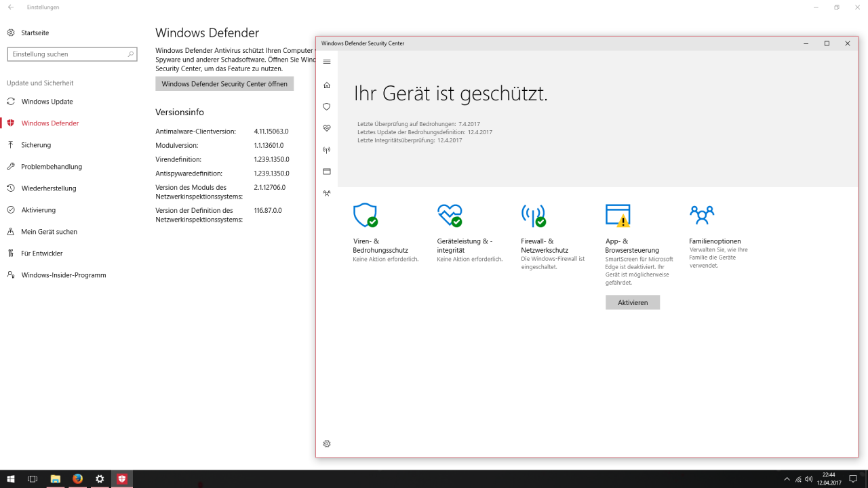Open the hamburger menu in Security Center
The height and width of the screenshot is (488, 868).
(x=327, y=62)
